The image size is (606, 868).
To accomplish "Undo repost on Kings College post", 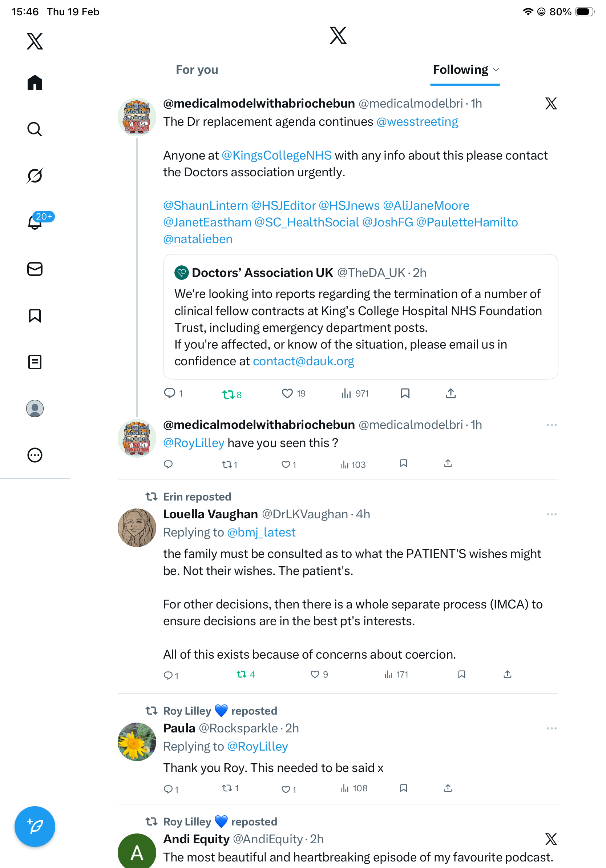I will click(228, 394).
